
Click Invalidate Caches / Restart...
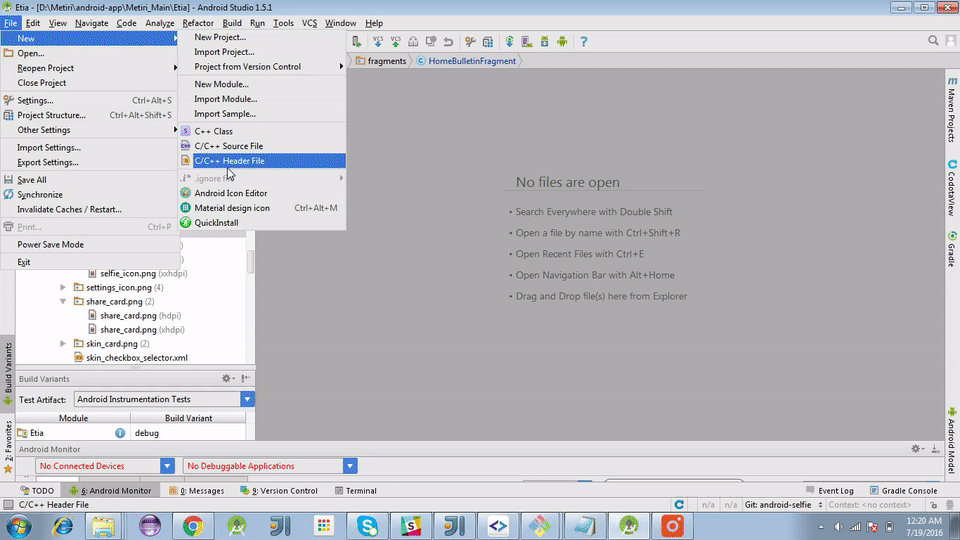pos(90,209)
